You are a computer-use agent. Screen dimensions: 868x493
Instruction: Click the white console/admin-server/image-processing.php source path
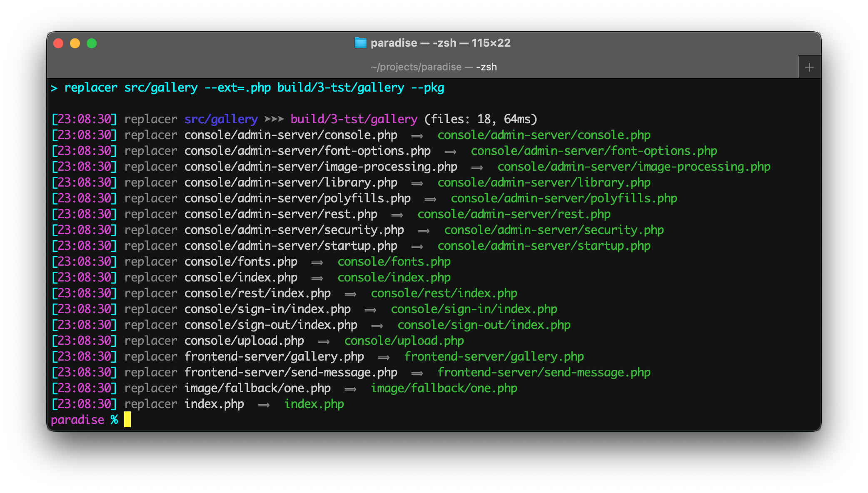click(321, 167)
